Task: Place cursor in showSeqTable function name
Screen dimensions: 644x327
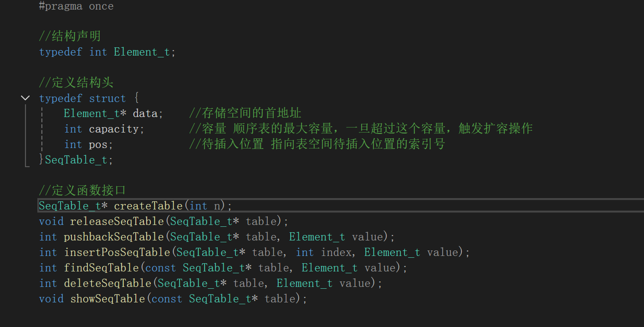Action: point(107,299)
